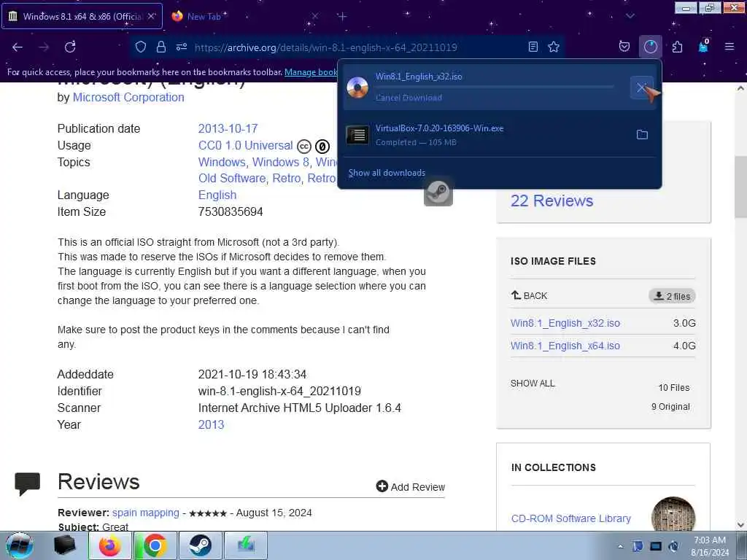Image resolution: width=747 pixels, height=560 pixels.
Task: Bookmark this page with the star icon
Action: click(x=554, y=47)
